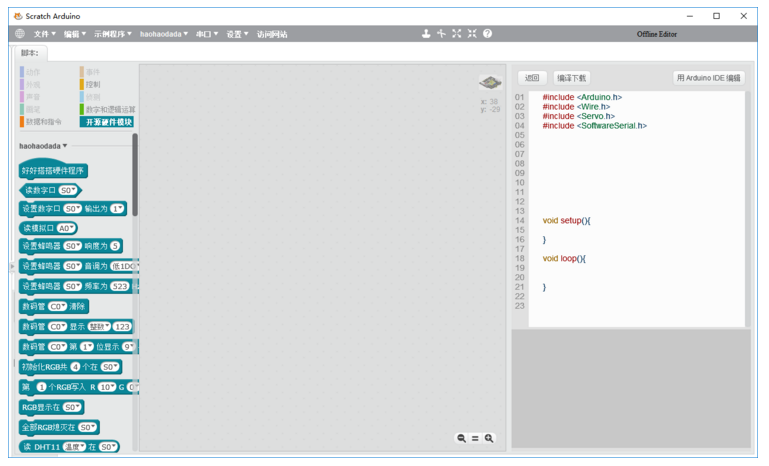Select the 控制 block category

click(x=90, y=84)
